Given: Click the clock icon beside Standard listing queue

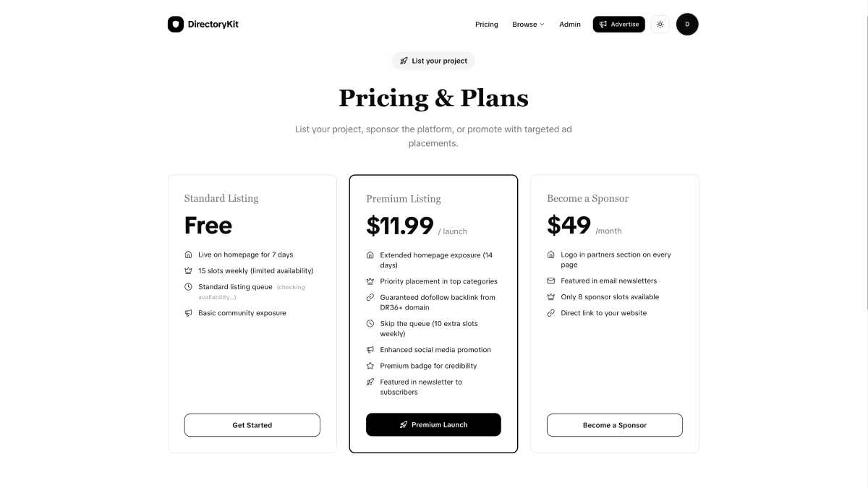Looking at the screenshot, I should [x=189, y=287].
